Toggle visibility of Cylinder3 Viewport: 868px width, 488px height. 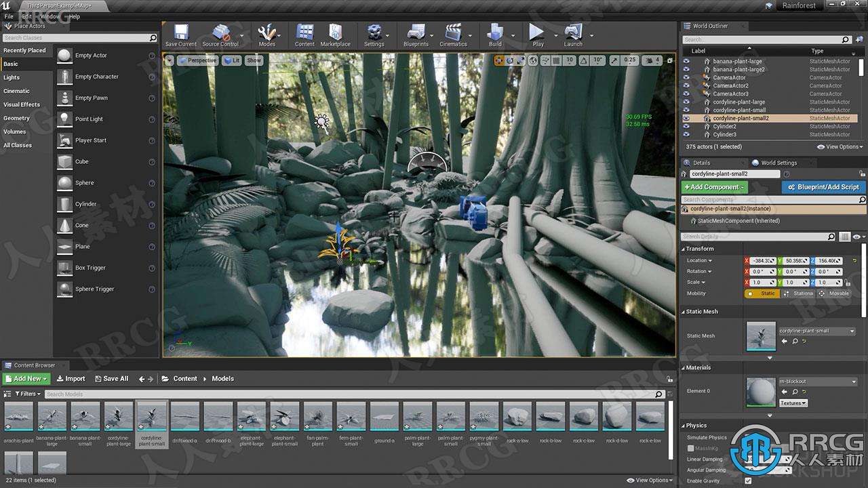coord(686,134)
